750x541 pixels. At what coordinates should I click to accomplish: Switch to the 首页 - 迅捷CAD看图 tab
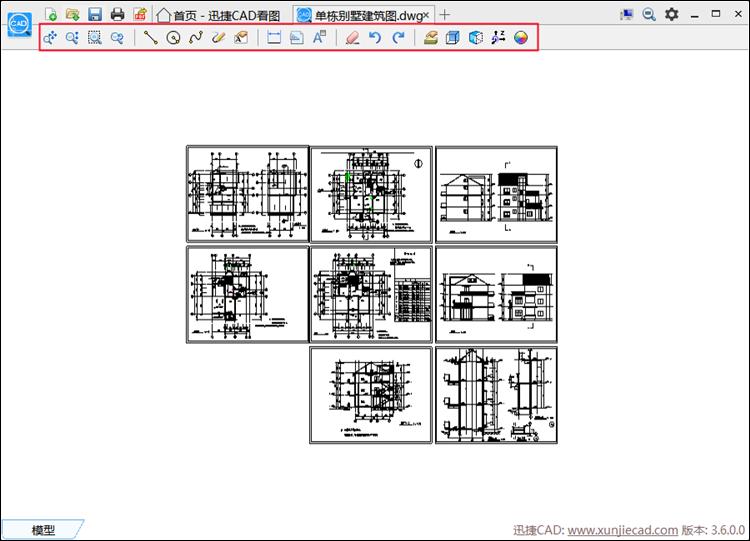point(219,16)
